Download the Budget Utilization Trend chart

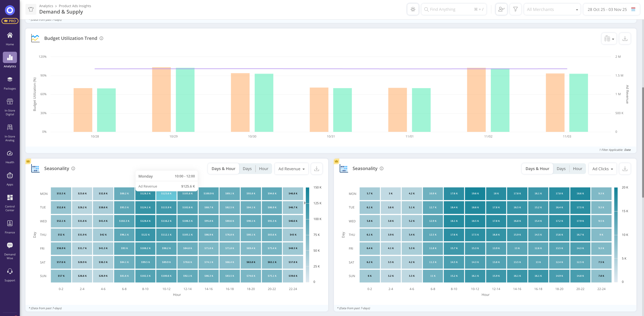point(625,39)
